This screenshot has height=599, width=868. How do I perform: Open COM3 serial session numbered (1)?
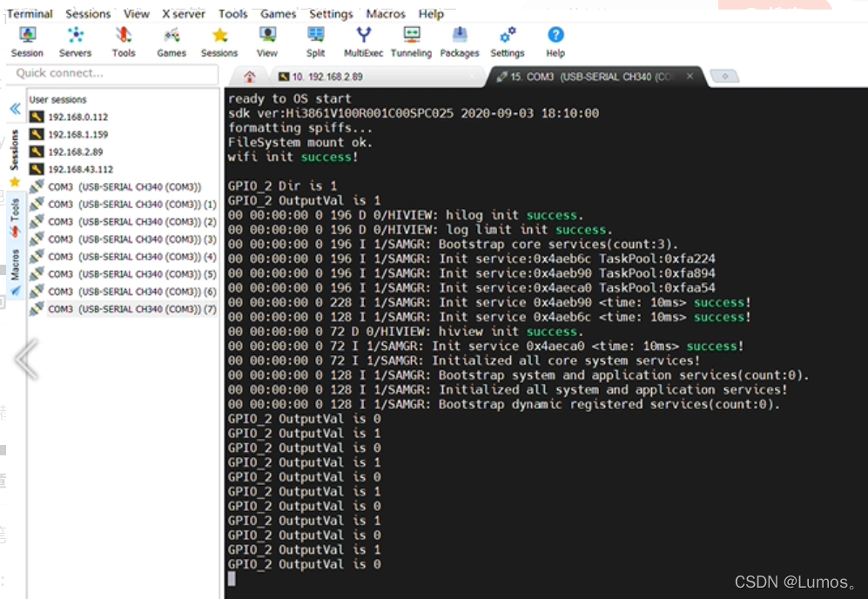click(x=132, y=205)
